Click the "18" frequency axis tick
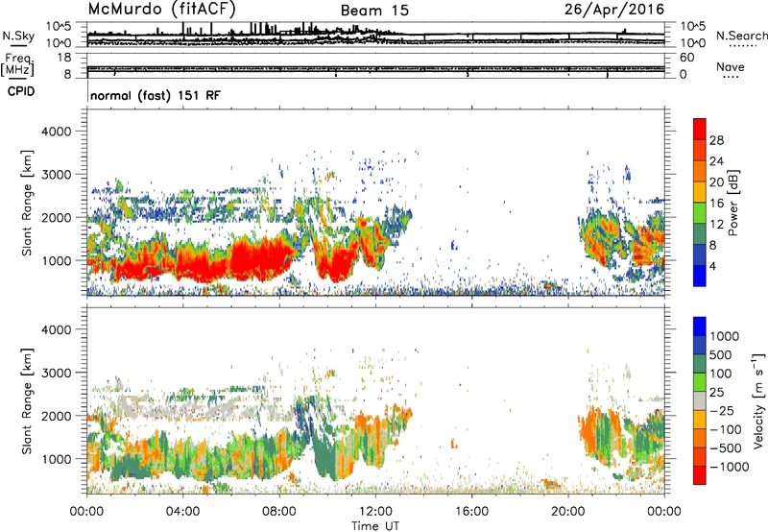Viewport: 768px width, 532px height. point(64,58)
